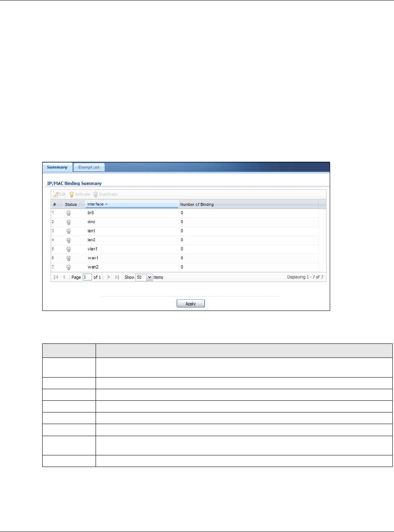Click the binding count for br0
The height and width of the screenshot is (532, 394).
[x=182, y=213]
